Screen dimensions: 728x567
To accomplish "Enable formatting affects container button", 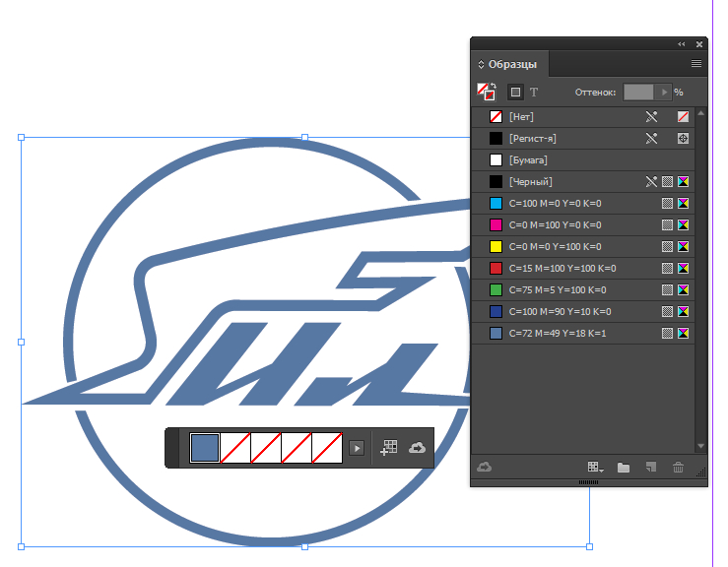I will click(515, 92).
